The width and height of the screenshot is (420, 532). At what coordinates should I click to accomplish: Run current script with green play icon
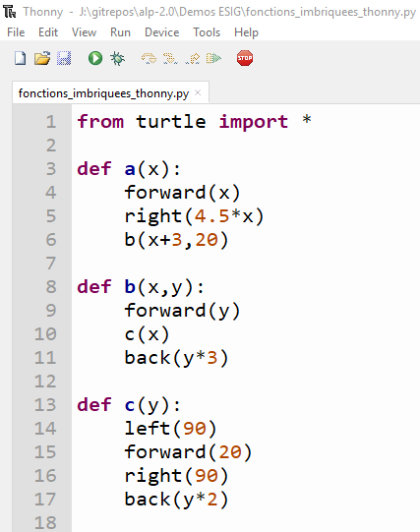pos(95,58)
